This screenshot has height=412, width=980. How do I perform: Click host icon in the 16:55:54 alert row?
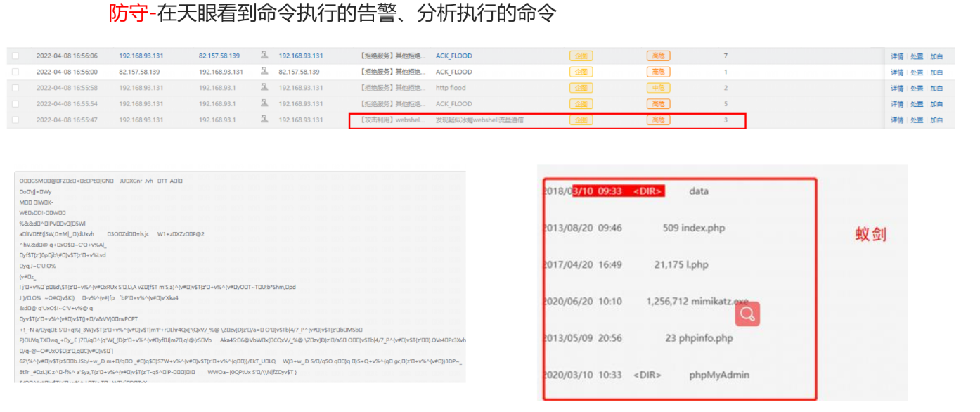(264, 104)
